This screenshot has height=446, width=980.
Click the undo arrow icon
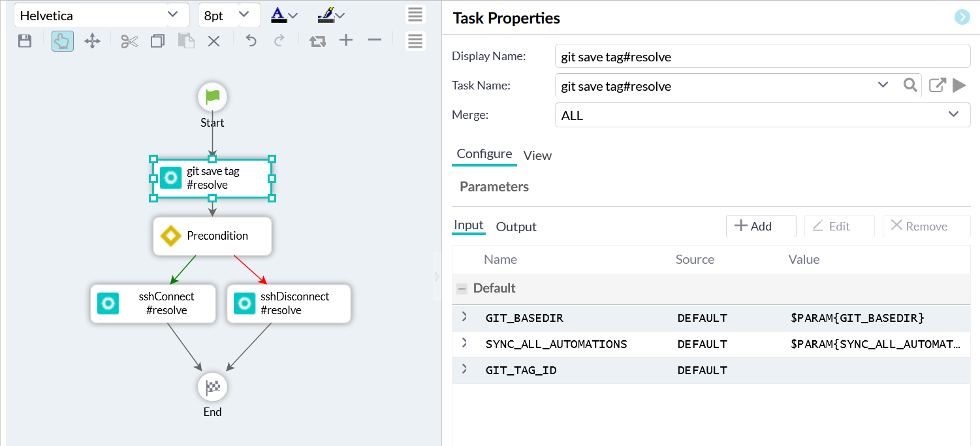[x=251, y=41]
